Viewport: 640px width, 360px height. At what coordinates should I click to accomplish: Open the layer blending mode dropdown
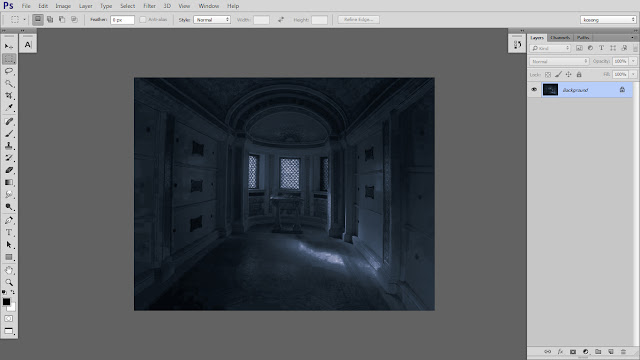(559, 61)
